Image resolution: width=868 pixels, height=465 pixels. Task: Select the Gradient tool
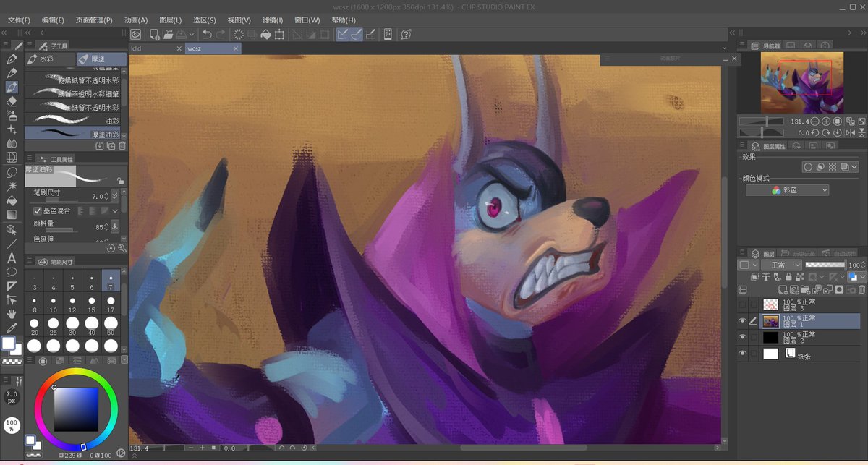[x=12, y=214]
